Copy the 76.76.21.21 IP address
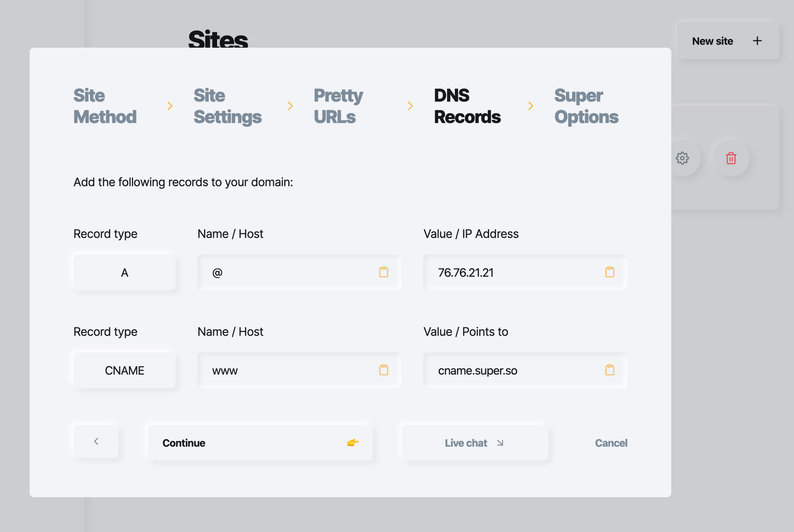 610,272
